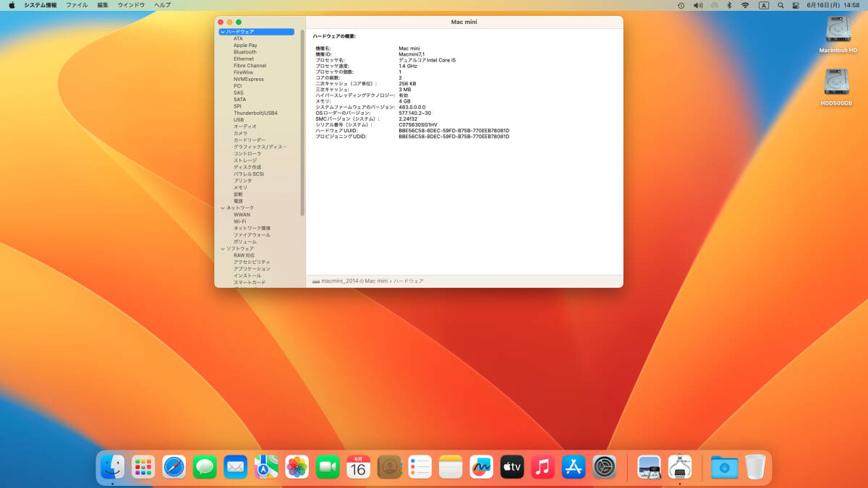Click the 'デュアルコアIntel Core i5' processor name value
Viewport: 868px width, 488px height.
coord(427,60)
